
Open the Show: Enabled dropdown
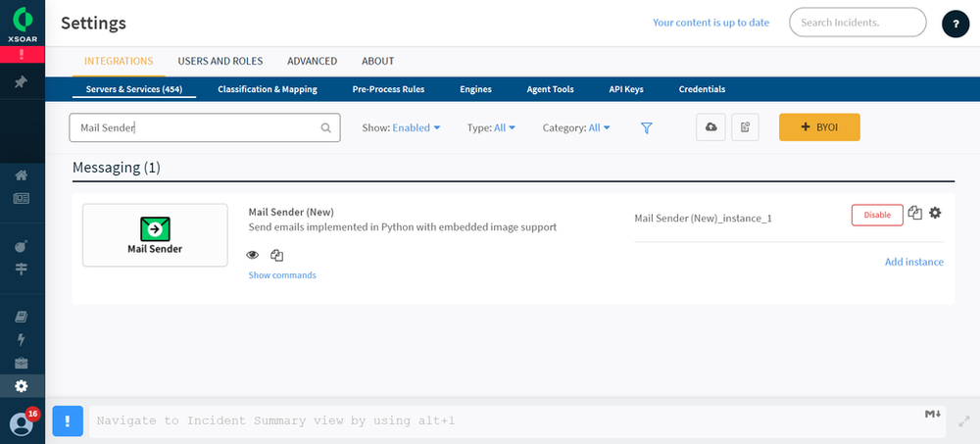(x=401, y=127)
